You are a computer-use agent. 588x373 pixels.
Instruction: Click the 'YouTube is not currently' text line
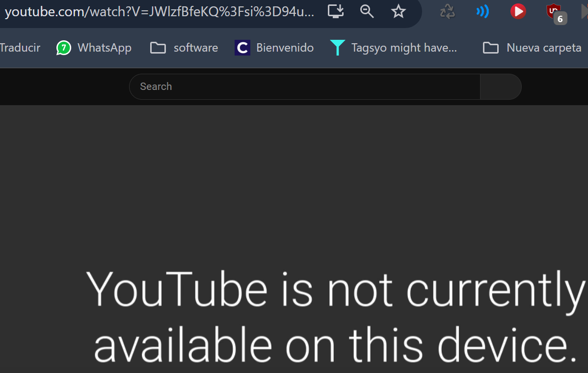335,290
